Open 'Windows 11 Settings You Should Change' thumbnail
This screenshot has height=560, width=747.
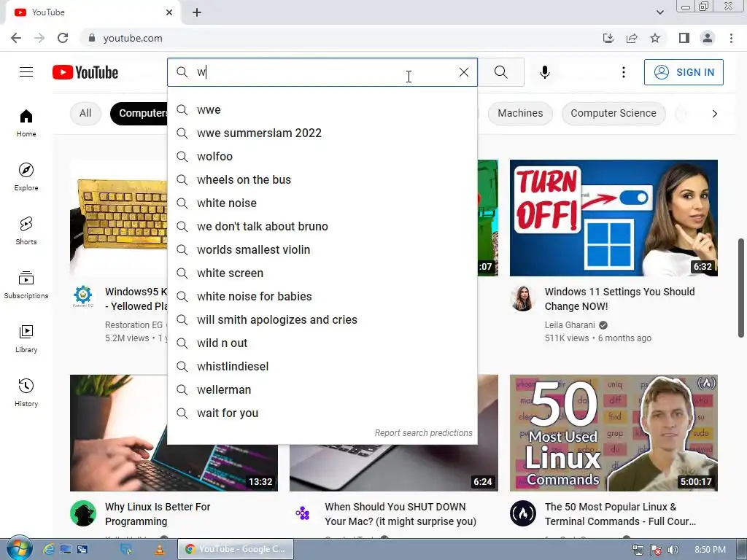tap(614, 217)
